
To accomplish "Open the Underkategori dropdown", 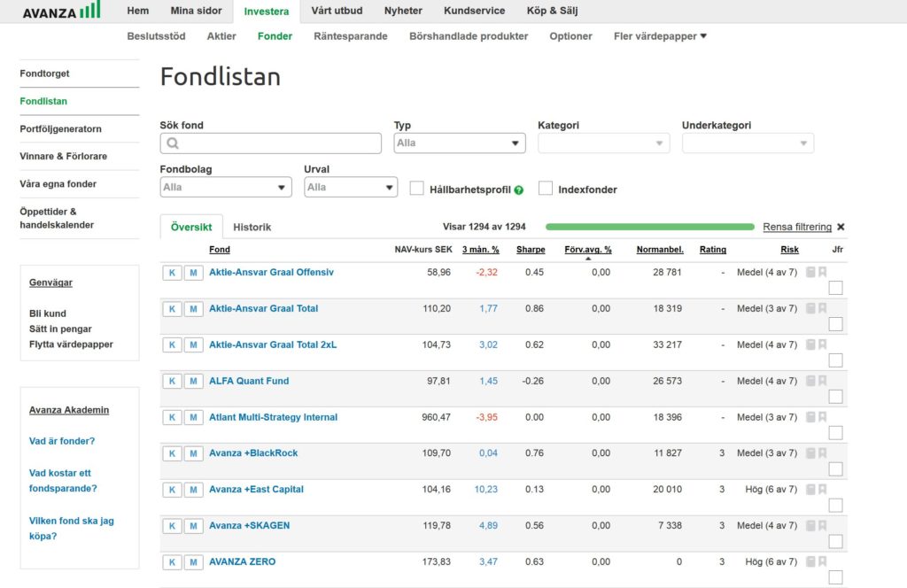I will coord(748,143).
